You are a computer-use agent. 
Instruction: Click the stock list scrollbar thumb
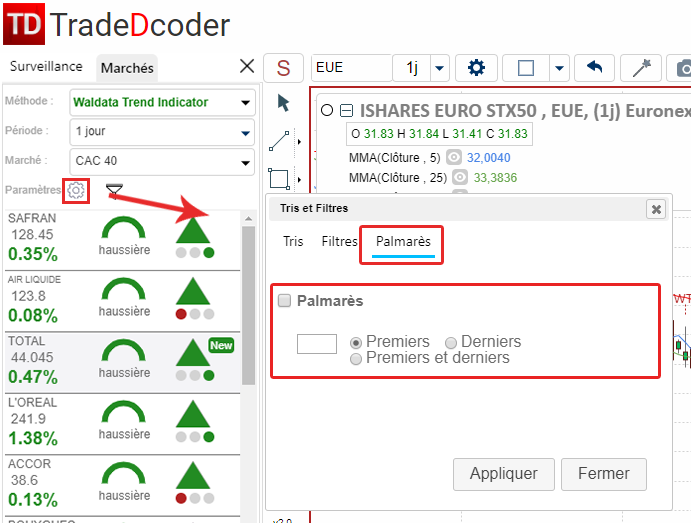249,305
